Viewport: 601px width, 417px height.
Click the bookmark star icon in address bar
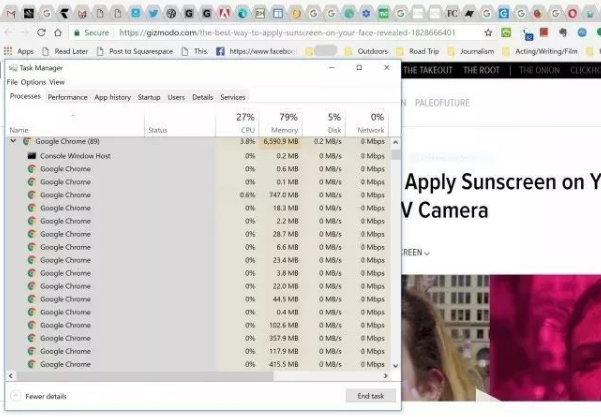tap(489, 32)
